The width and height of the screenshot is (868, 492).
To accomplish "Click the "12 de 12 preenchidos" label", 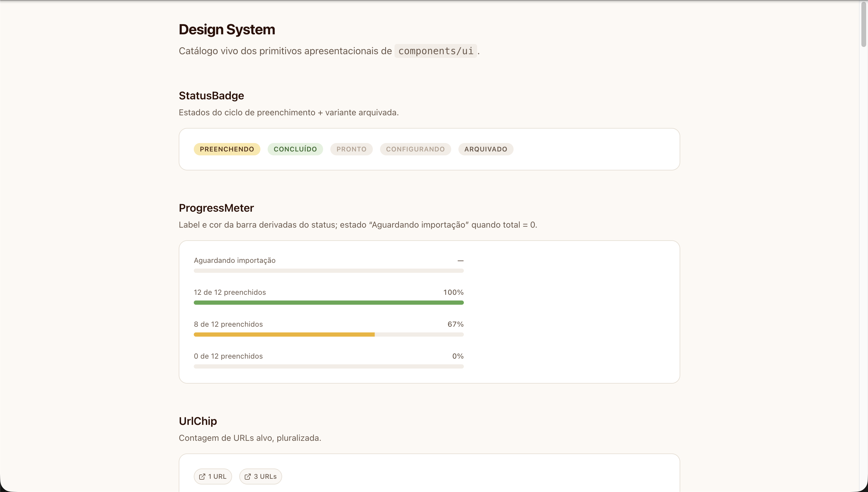I will (230, 292).
